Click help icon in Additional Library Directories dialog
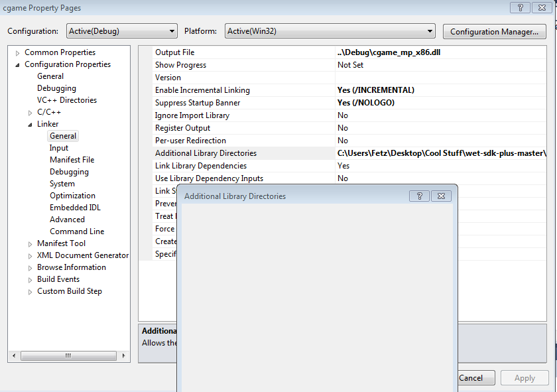 pyautogui.click(x=419, y=196)
